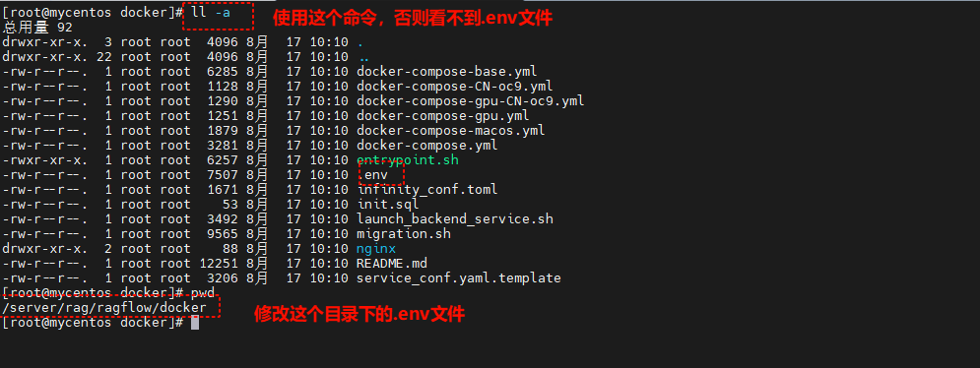Select launch_backend_service.sh in the list
The image size is (980, 368).
(454, 219)
